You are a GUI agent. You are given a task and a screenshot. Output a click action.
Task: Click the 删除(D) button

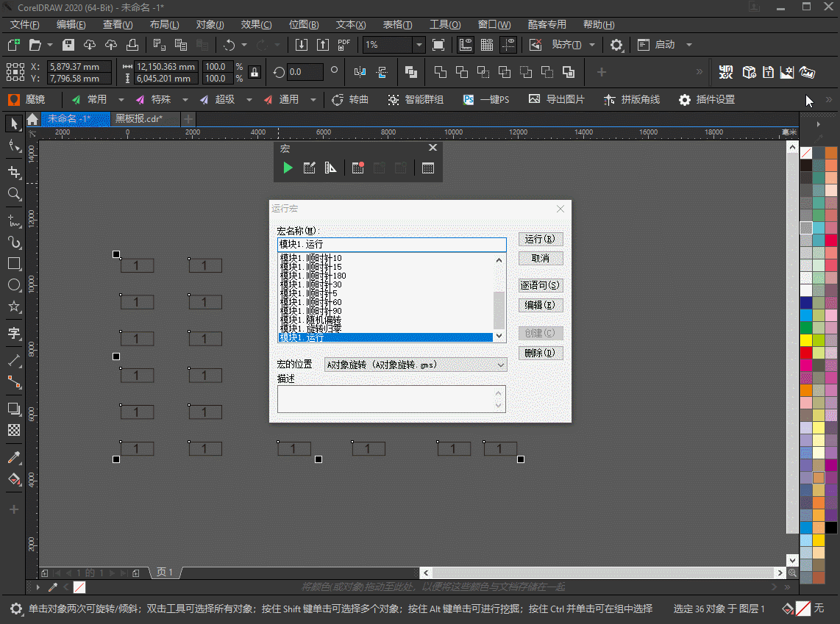[x=541, y=354]
